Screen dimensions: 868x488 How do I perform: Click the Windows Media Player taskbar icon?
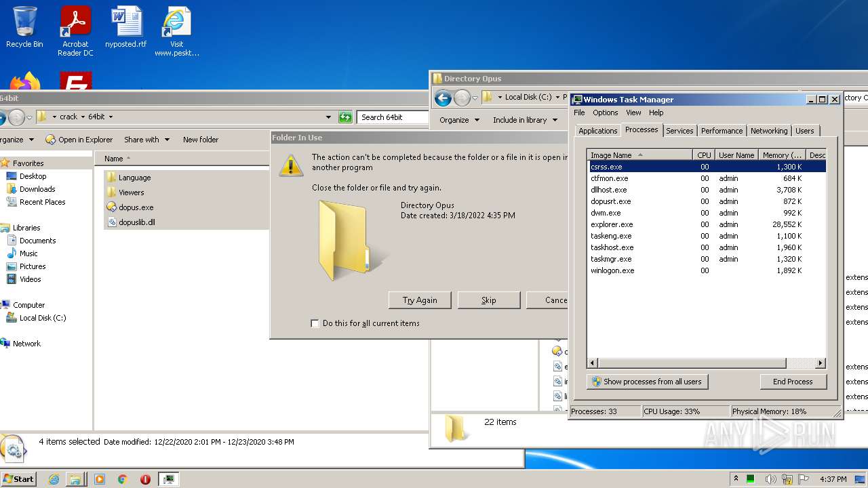pyautogui.click(x=100, y=479)
